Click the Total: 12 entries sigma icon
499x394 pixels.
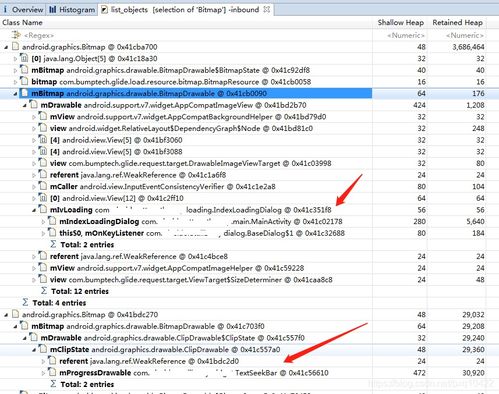pos(44,291)
